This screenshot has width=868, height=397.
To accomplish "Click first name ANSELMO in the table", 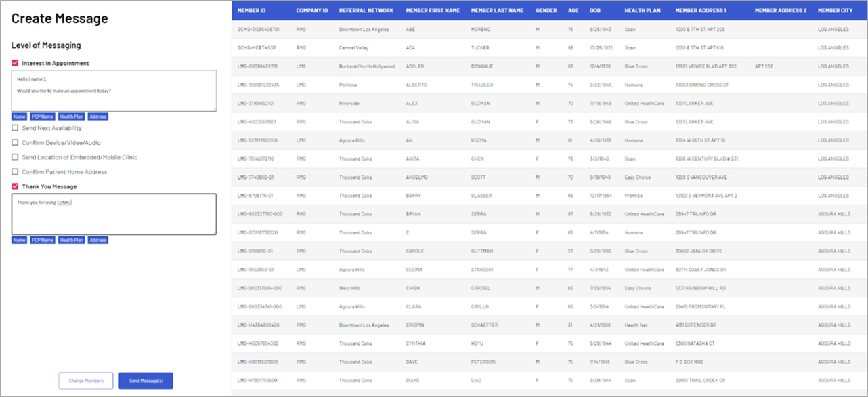I will pos(417,177).
